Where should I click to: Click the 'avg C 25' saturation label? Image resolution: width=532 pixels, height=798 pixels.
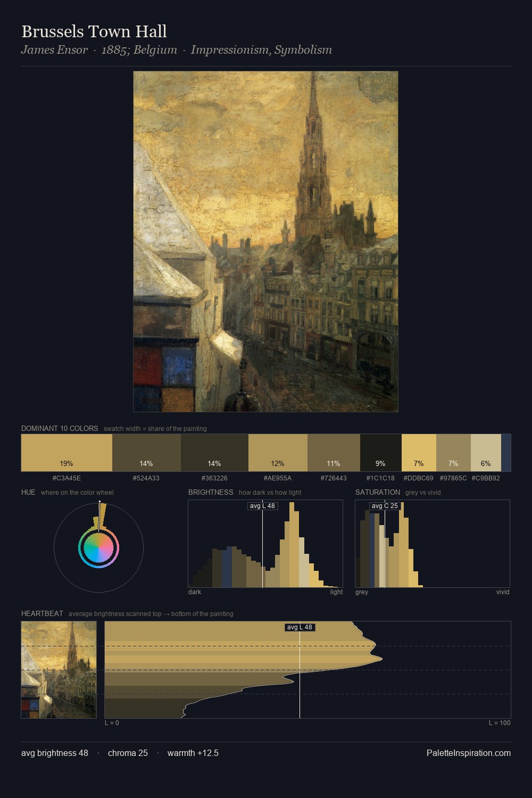(x=385, y=506)
